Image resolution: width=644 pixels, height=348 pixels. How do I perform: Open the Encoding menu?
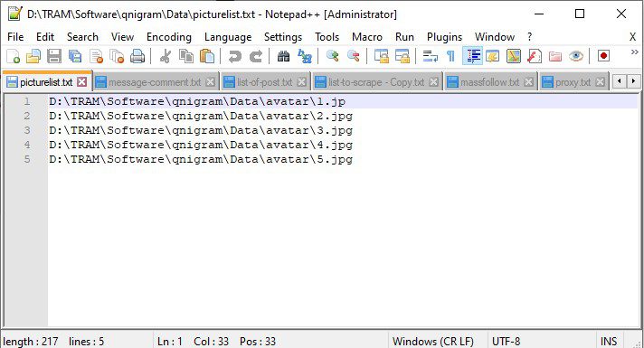(x=169, y=37)
